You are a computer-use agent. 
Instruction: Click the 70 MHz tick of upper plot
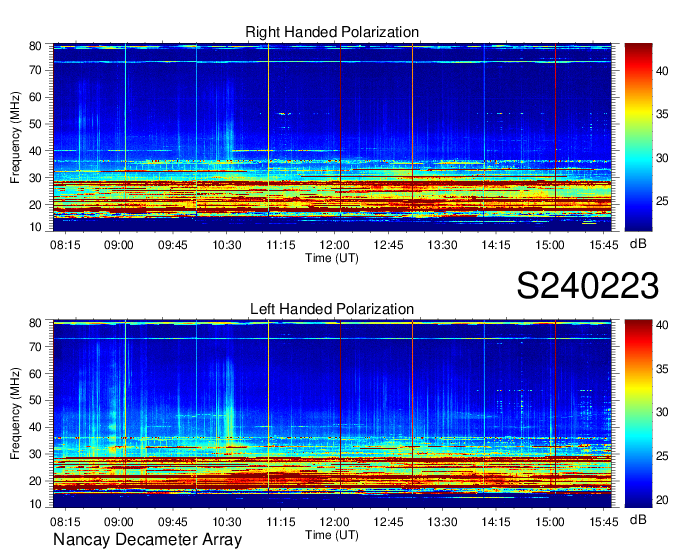click(x=35, y=70)
